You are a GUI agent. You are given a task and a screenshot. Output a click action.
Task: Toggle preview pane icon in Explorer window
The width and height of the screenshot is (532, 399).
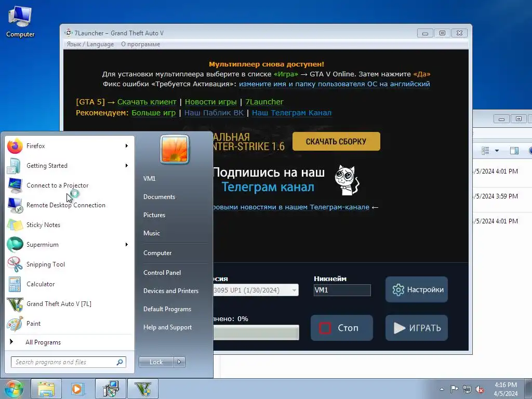click(x=514, y=151)
